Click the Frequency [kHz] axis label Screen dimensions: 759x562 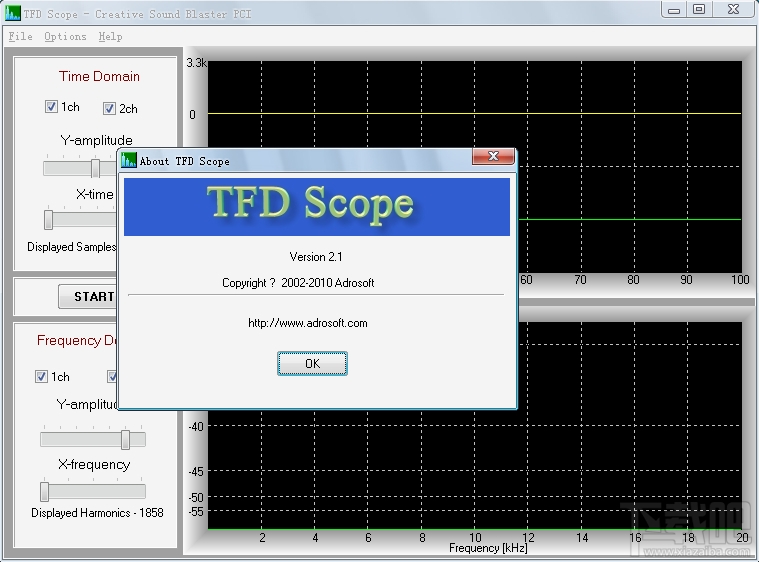(x=488, y=548)
